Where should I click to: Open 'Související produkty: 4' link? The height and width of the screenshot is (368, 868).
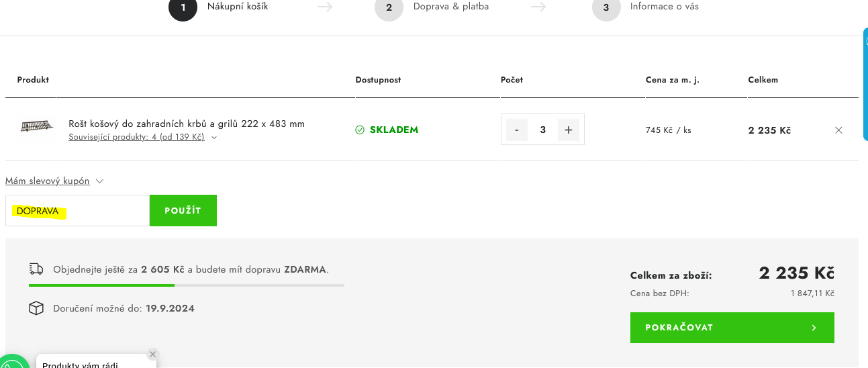(x=136, y=137)
